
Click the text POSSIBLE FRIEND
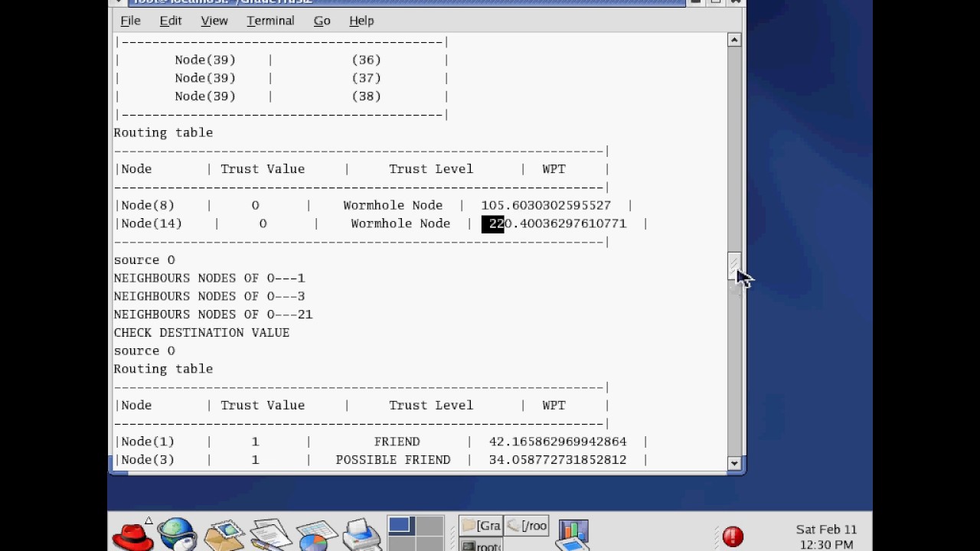click(x=393, y=460)
